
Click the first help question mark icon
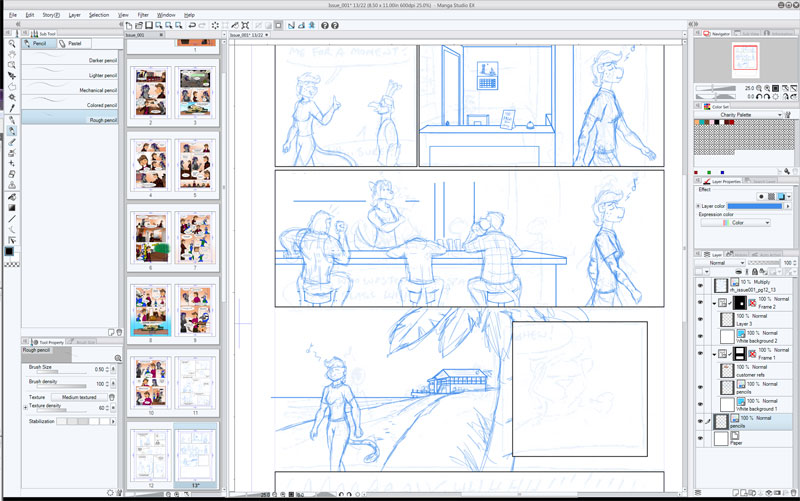tap(324, 25)
